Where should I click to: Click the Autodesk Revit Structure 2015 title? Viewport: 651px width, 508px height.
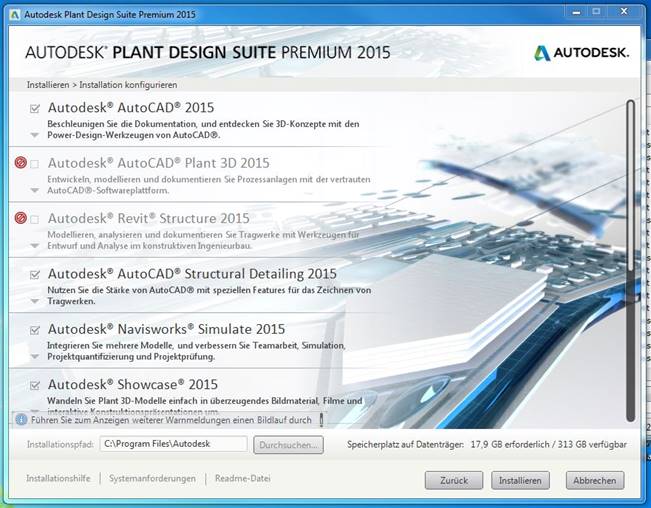tap(149, 218)
